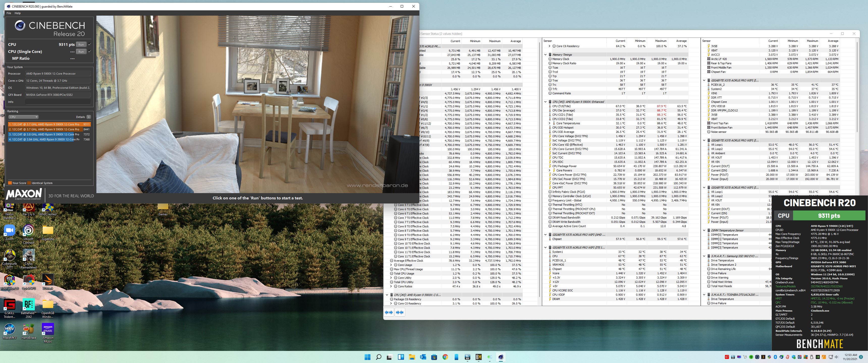Collapse the CPU [#0] Ryzen 9 5900X C-State group
Screen dimensions: 868x363
point(387,295)
